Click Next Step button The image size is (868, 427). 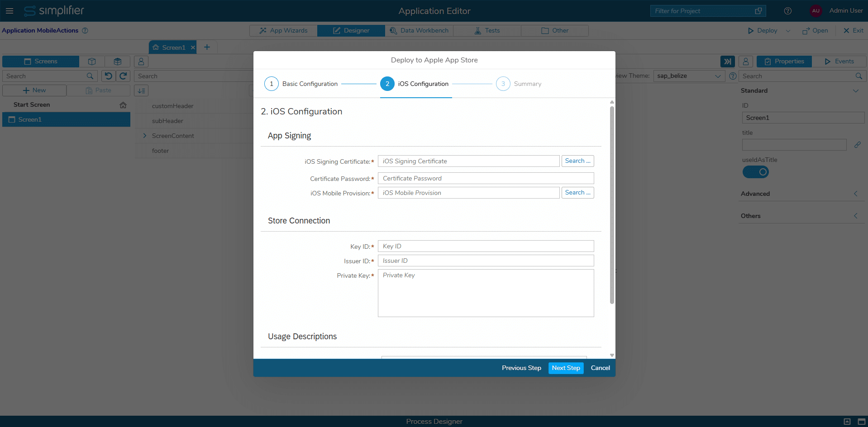click(566, 368)
